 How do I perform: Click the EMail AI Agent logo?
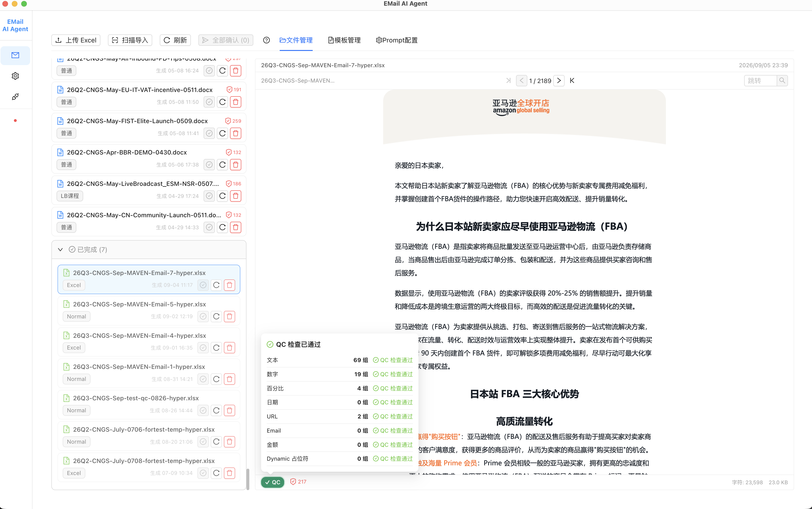pyautogui.click(x=15, y=25)
